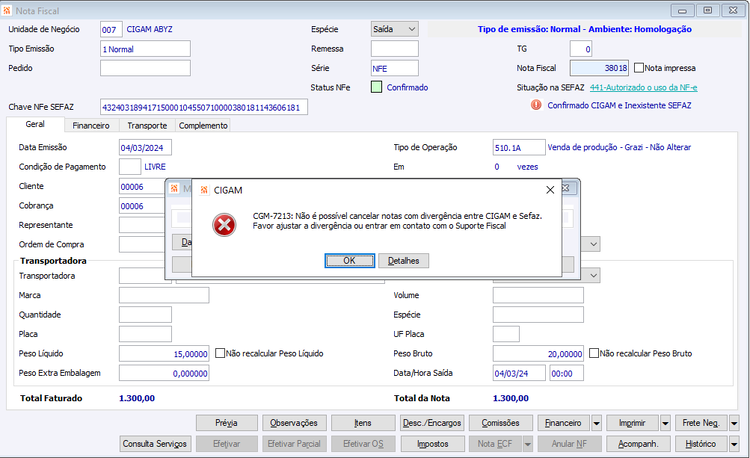Close the CIGAM error dialog with X
The image size is (750, 458).
[550, 190]
